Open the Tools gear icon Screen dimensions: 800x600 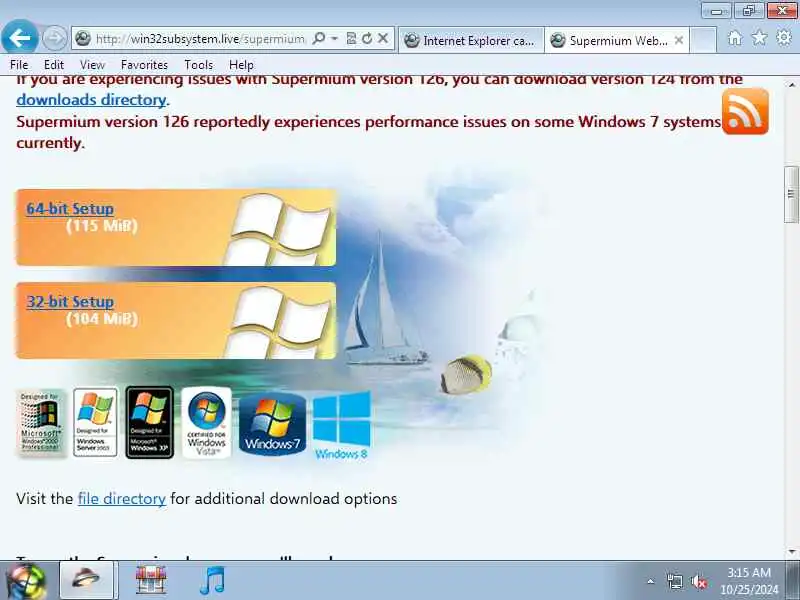tap(784, 38)
